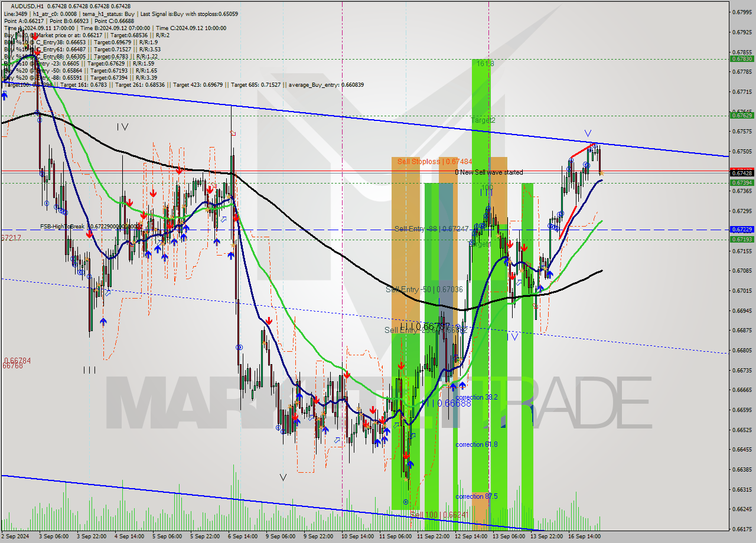Click the '12 Sep 14:00' time label
Screen dimensions: 756x543
coord(471,537)
